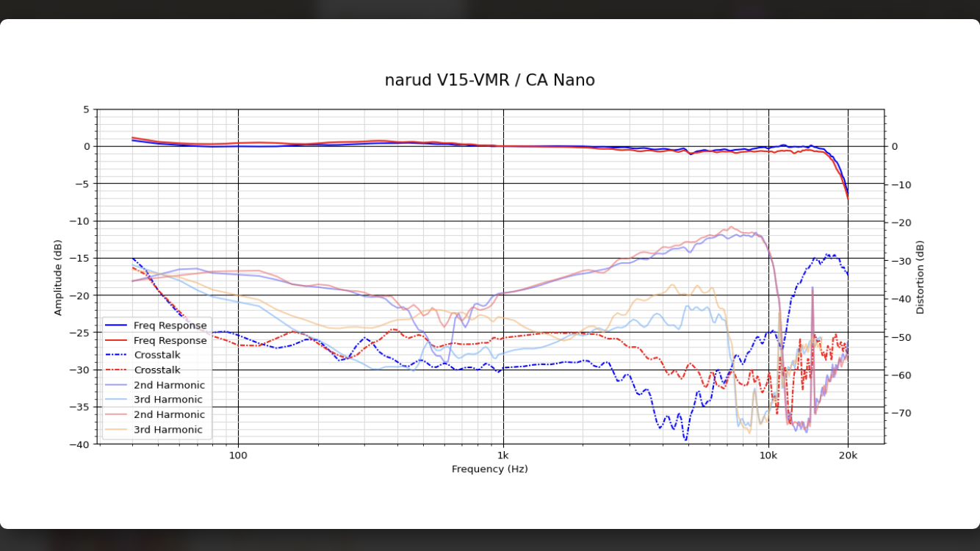Click the Amplitude (dB) axis label
The height and width of the screenshot is (551, 980).
tap(58, 278)
